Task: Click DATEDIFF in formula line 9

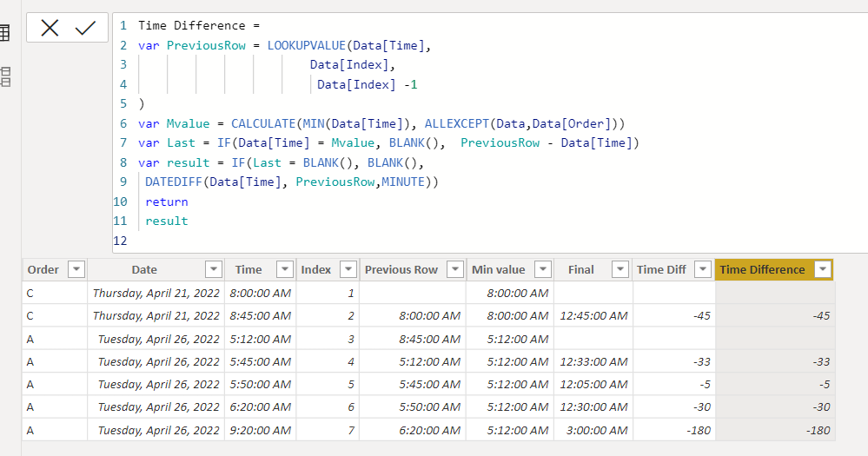Action: click(173, 182)
